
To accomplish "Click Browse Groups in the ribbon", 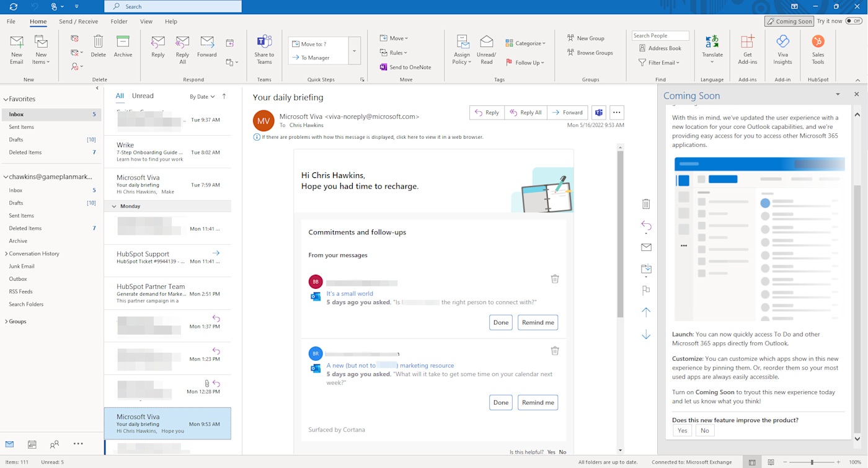I will [590, 53].
